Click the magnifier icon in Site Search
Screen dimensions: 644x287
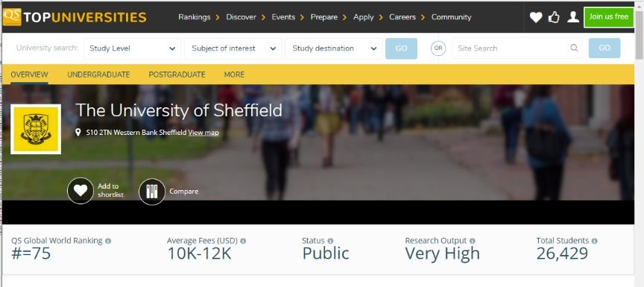574,48
